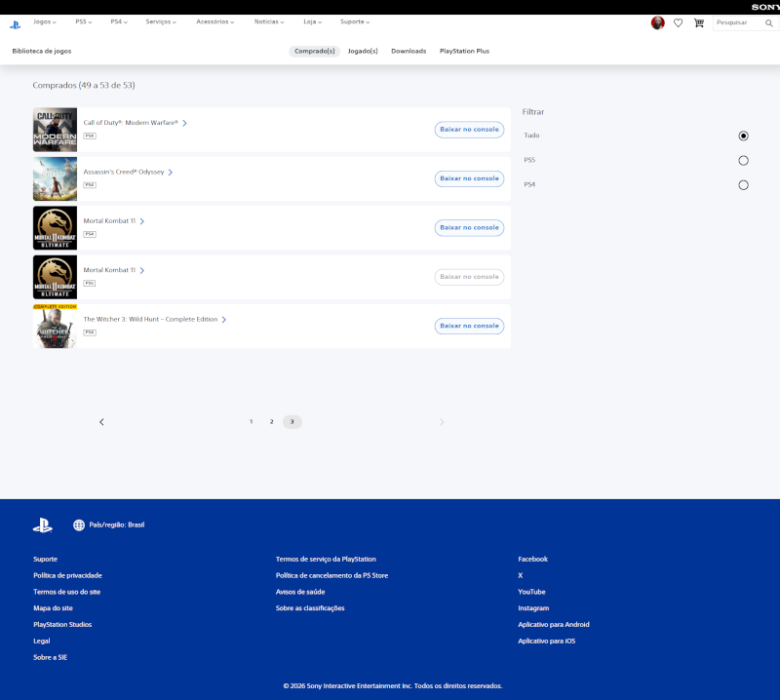Click the white PlayStation logo in footer
This screenshot has width=780, height=700.
click(x=42, y=525)
